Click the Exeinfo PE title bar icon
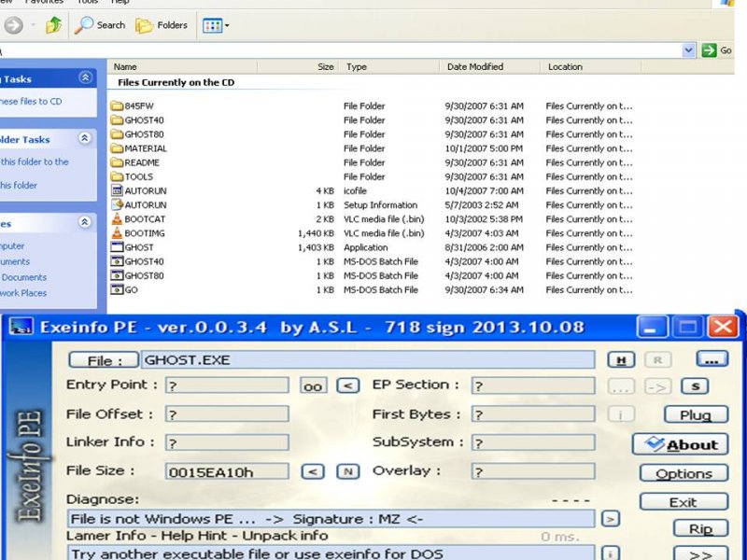747x560 pixels. click(21, 328)
